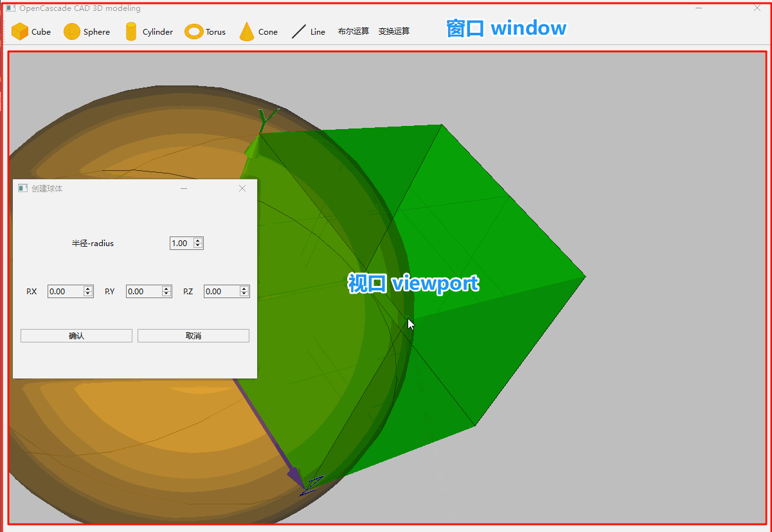
Task: Increase the P.Y value by one step
Action: [x=166, y=288]
